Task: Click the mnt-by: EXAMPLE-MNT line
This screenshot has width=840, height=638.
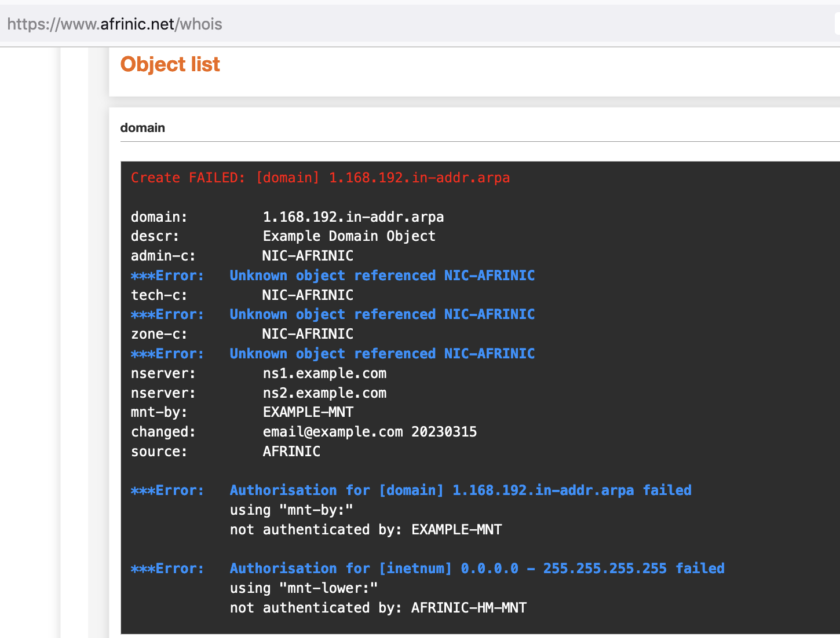Action: (x=242, y=412)
